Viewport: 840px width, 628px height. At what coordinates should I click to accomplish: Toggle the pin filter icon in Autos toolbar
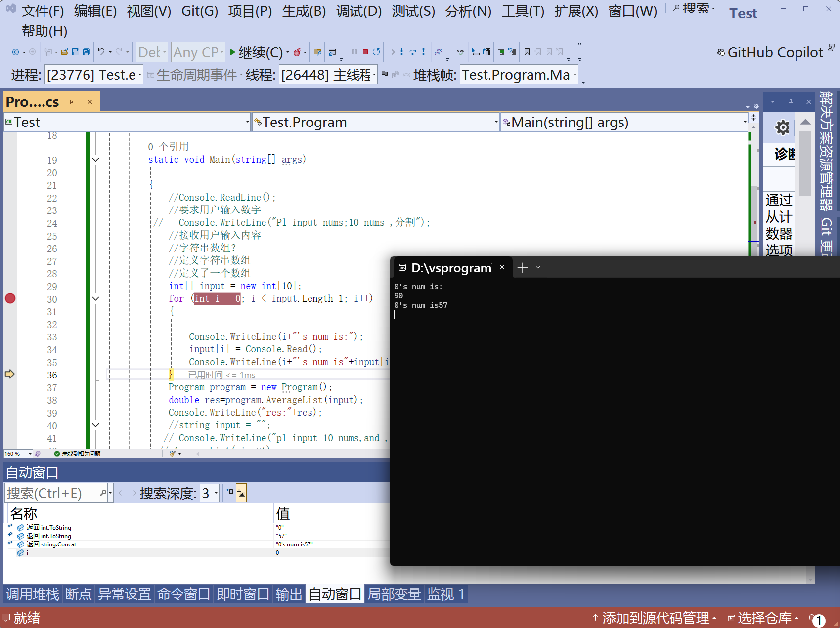click(x=230, y=493)
